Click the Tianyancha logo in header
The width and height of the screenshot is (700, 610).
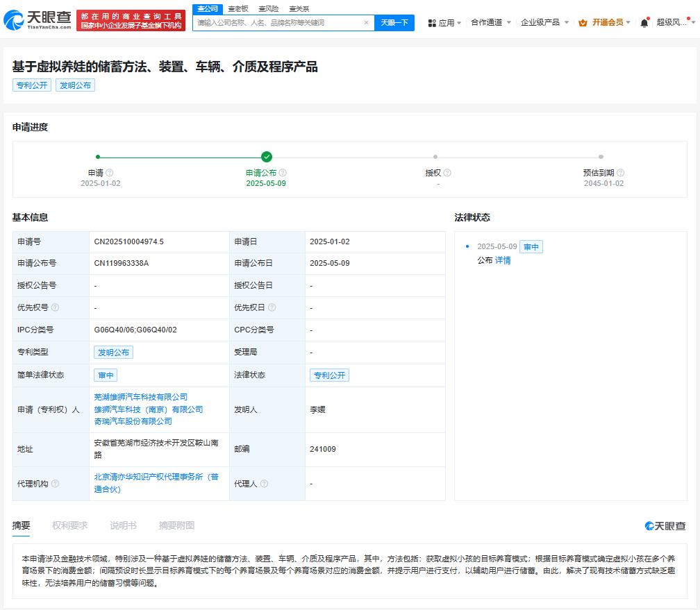coord(38,20)
